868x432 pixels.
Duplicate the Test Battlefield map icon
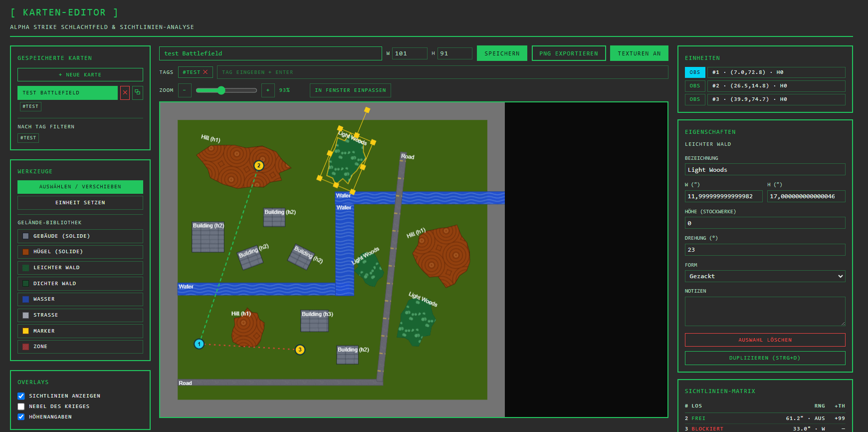(138, 93)
